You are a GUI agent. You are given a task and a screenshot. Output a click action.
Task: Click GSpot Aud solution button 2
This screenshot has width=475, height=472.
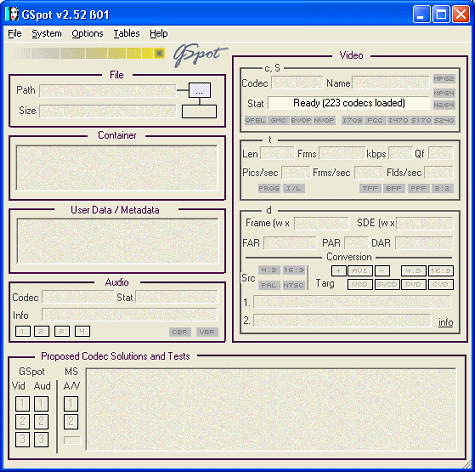point(41,421)
